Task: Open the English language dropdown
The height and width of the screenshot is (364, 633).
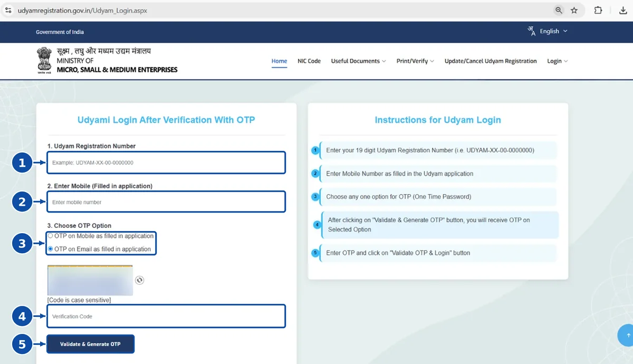Action: pyautogui.click(x=553, y=31)
